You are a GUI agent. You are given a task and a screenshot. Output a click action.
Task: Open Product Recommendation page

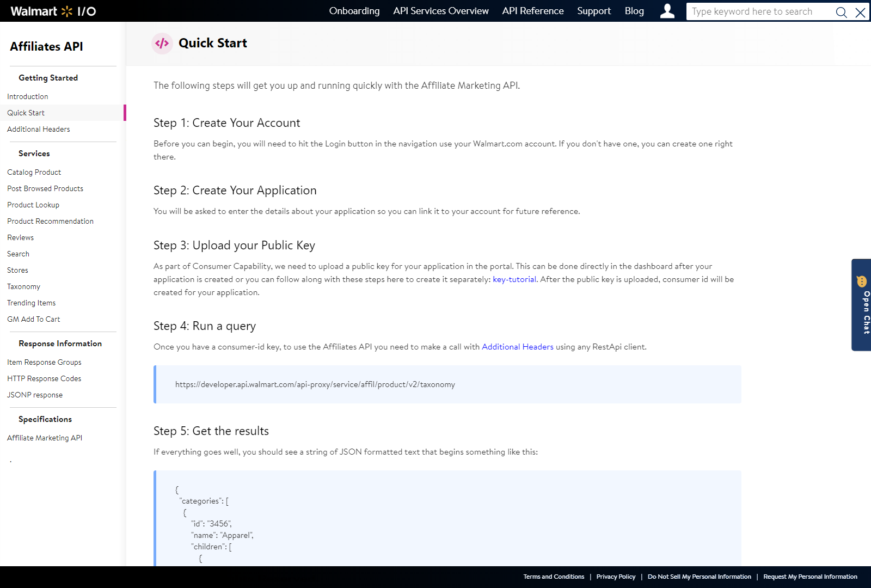pyautogui.click(x=51, y=221)
